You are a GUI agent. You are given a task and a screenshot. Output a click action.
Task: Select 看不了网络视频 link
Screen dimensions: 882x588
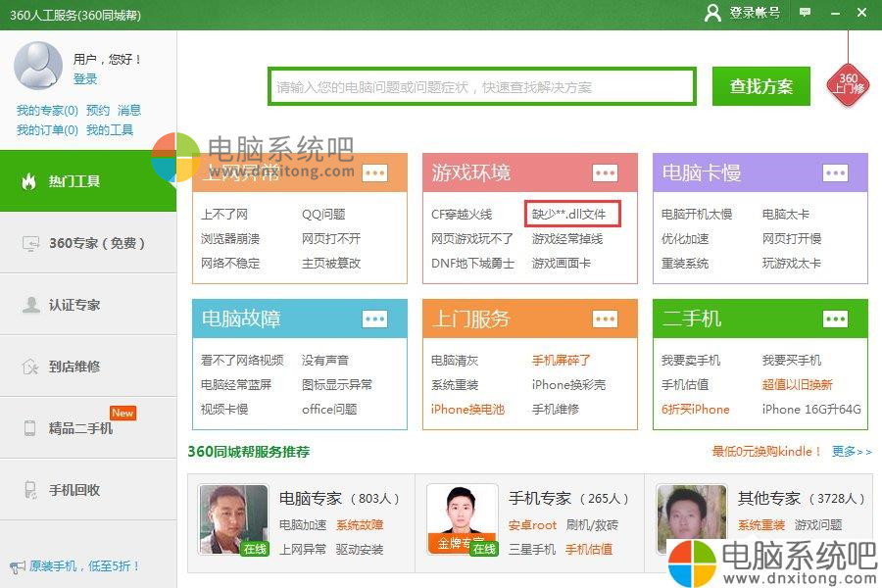pos(242,360)
